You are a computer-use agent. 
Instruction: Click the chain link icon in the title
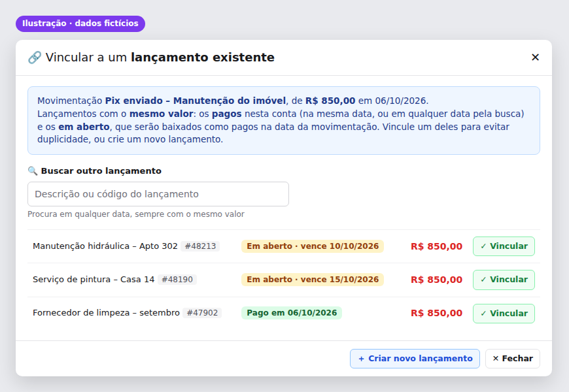[35, 57]
